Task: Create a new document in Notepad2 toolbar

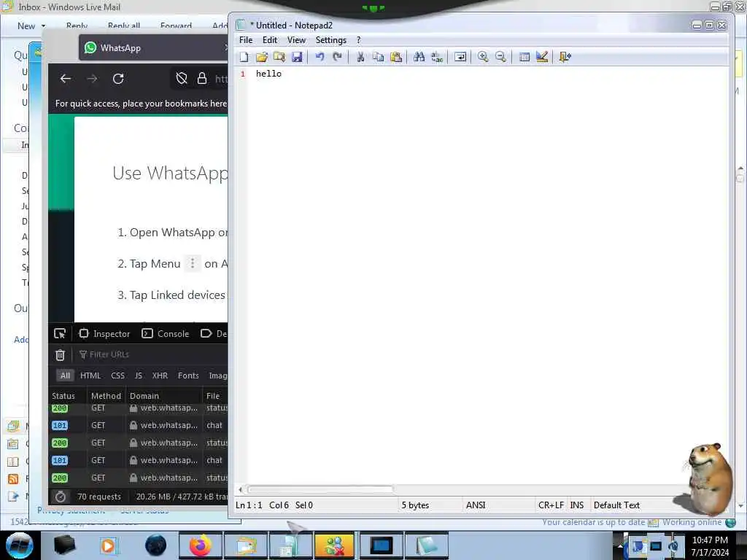Action: (244, 57)
